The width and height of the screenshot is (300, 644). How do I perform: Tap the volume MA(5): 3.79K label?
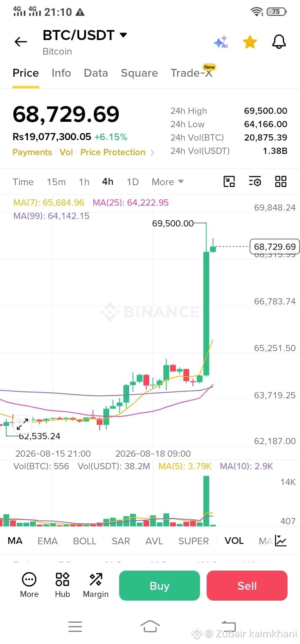185,466
